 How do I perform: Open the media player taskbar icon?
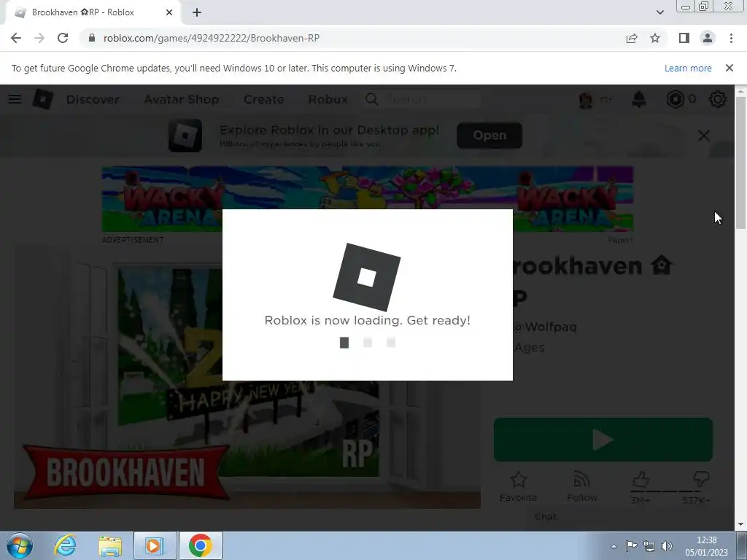click(x=155, y=545)
